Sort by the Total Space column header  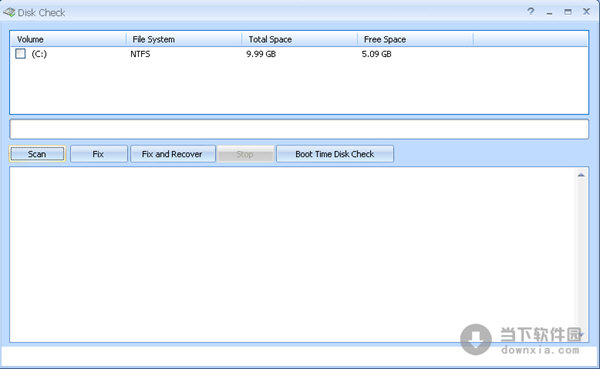pyautogui.click(x=300, y=39)
